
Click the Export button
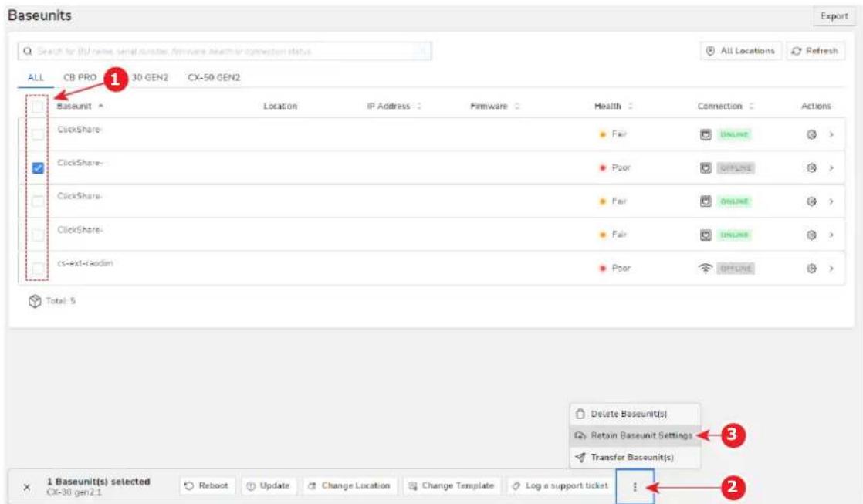tap(834, 16)
